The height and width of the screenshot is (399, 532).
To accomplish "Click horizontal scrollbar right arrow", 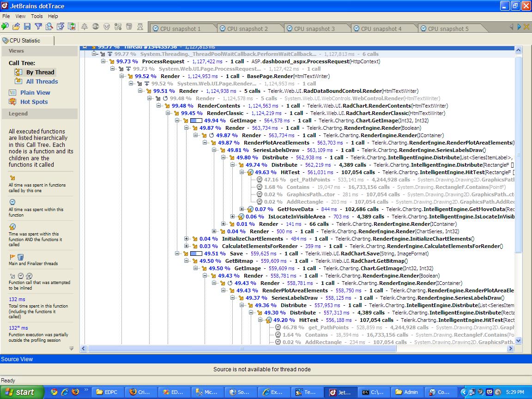I will [510, 349].
